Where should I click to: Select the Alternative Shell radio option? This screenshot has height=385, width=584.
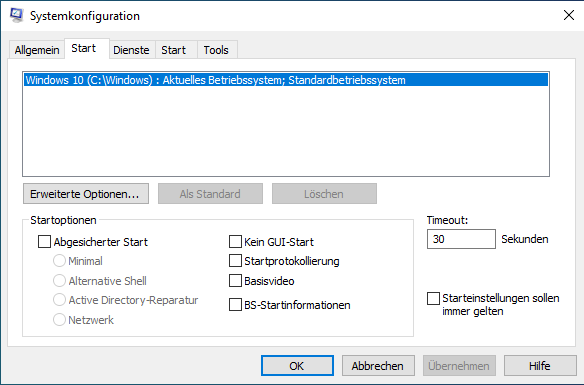[x=59, y=280]
